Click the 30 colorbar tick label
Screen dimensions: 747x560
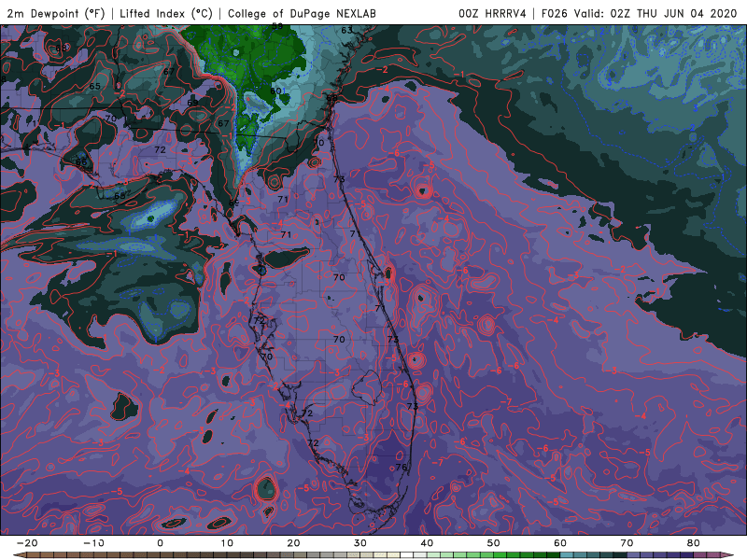tap(360, 543)
